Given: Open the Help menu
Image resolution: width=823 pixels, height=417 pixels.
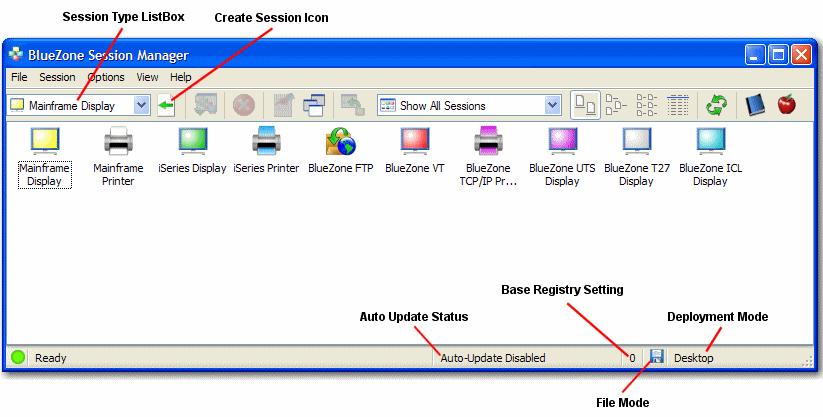Looking at the screenshot, I should pos(181,77).
